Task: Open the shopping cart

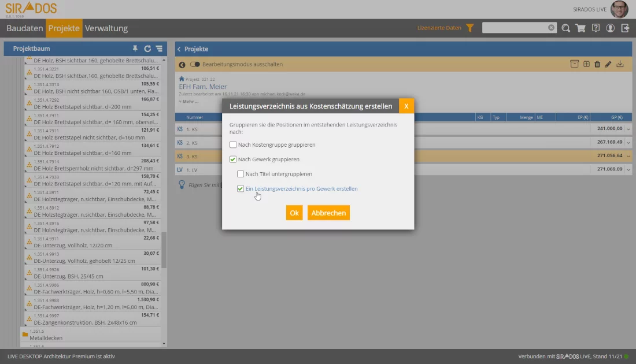Action: [x=580, y=28]
